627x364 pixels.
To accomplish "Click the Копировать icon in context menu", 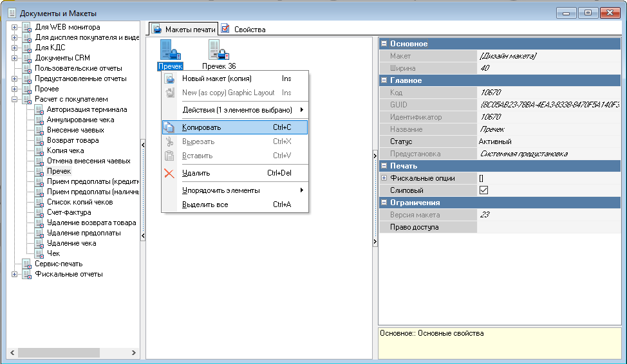I will [x=169, y=127].
